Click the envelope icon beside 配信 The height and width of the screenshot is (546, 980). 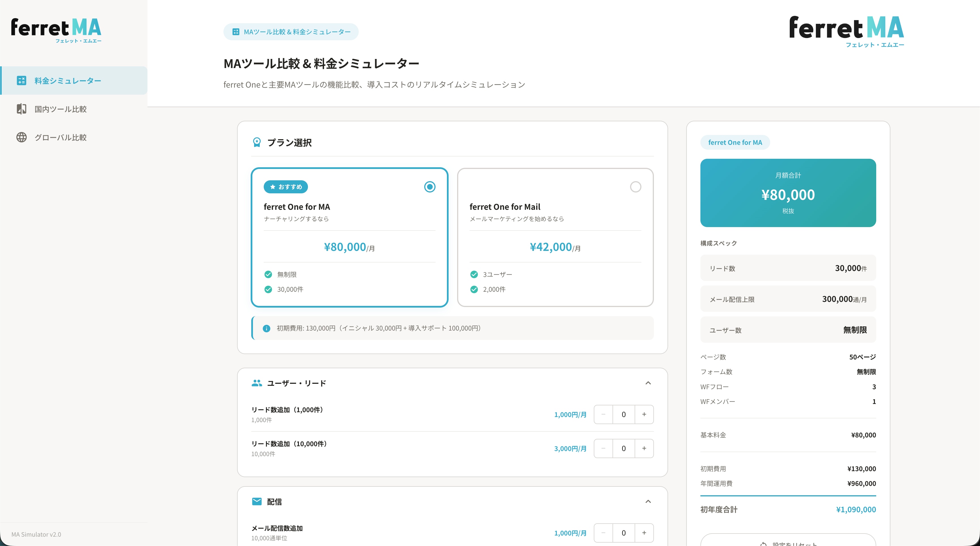257,501
